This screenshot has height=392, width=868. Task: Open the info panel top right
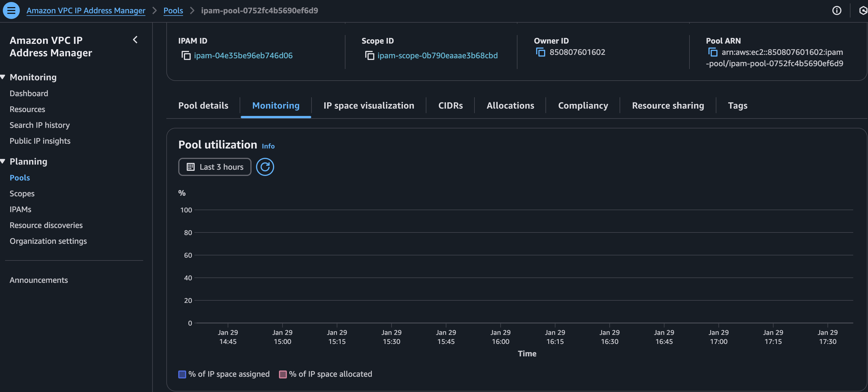(x=837, y=10)
